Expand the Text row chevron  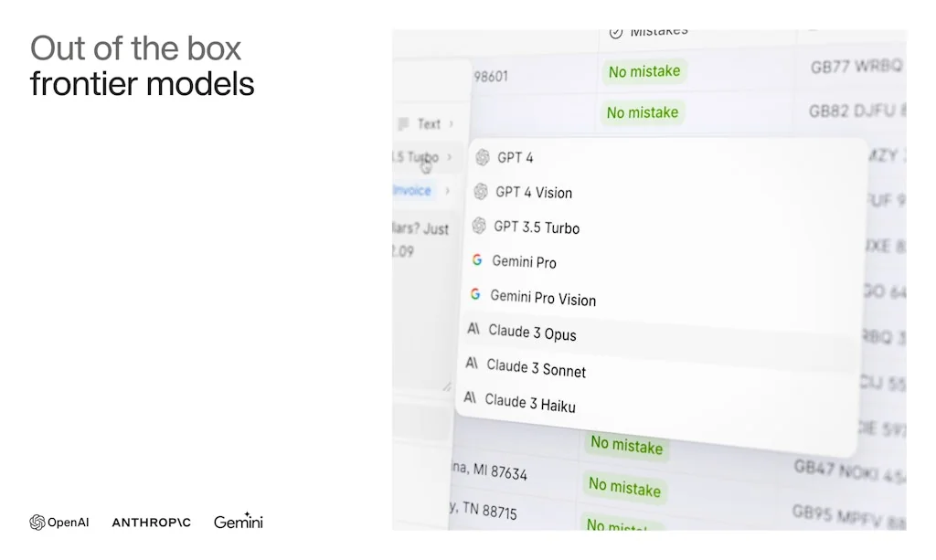pos(451,123)
